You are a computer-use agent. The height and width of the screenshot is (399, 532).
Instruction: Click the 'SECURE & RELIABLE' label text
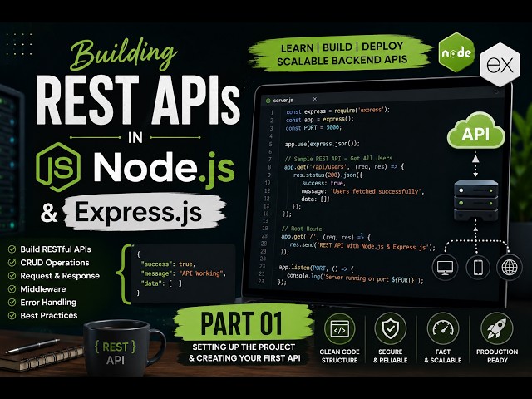tap(391, 356)
